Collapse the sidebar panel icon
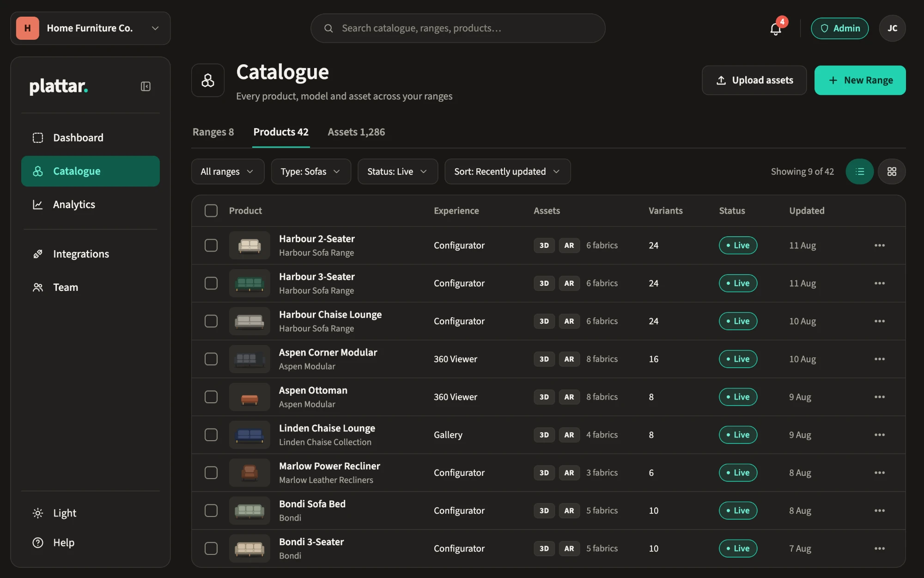This screenshot has width=924, height=578. [146, 86]
